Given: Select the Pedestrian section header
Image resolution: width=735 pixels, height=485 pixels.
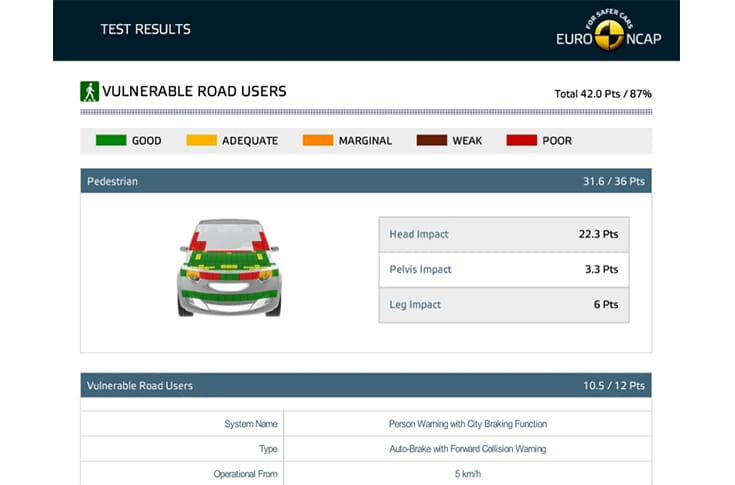Looking at the screenshot, I should (x=112, y=182).
